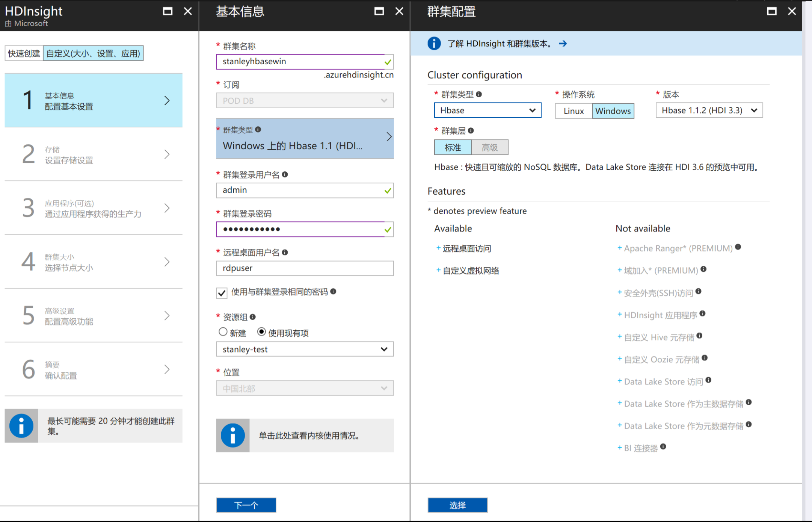812x522 pixels.
Task: Switch operating system to Linux
Action: [574, 111]
